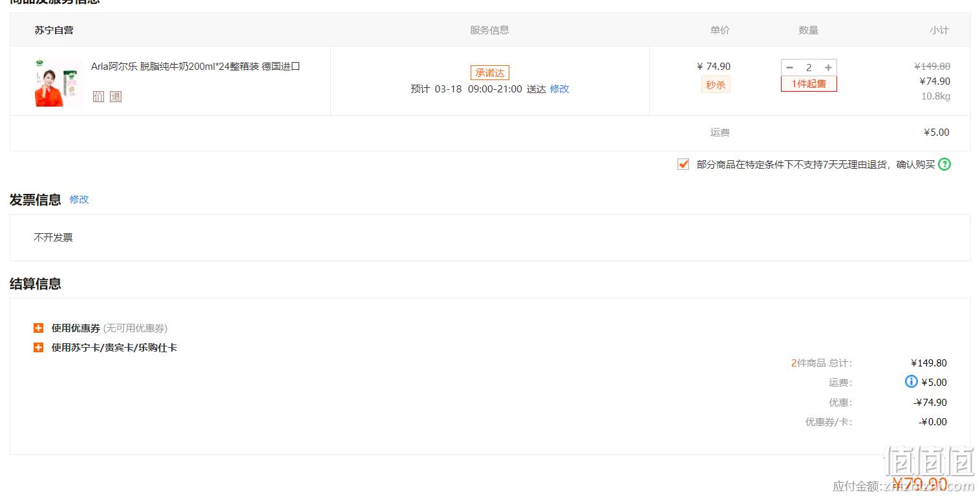980x497 pixels.
Task: Click the 苏宁自营 seller label
Action: tap(54, 30)
